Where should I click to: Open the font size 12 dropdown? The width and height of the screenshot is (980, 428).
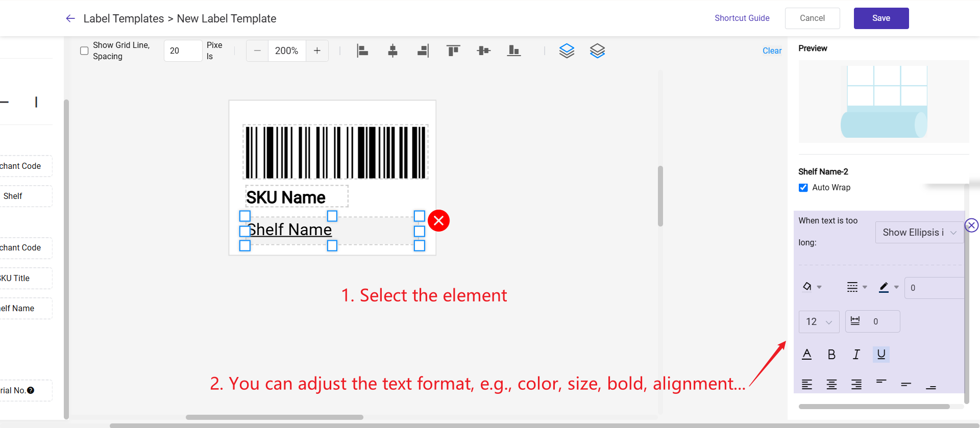pyautogui.click(x=819, y=322)
